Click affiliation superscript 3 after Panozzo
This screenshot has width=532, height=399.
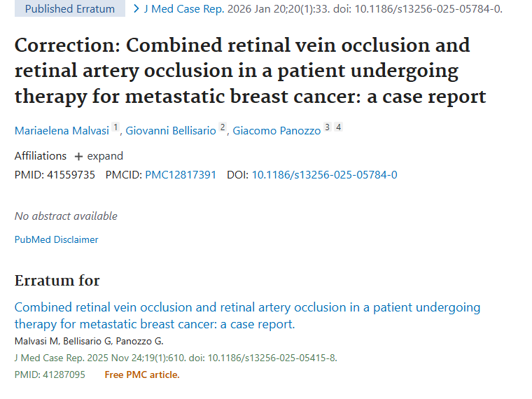tap(327, 127)
